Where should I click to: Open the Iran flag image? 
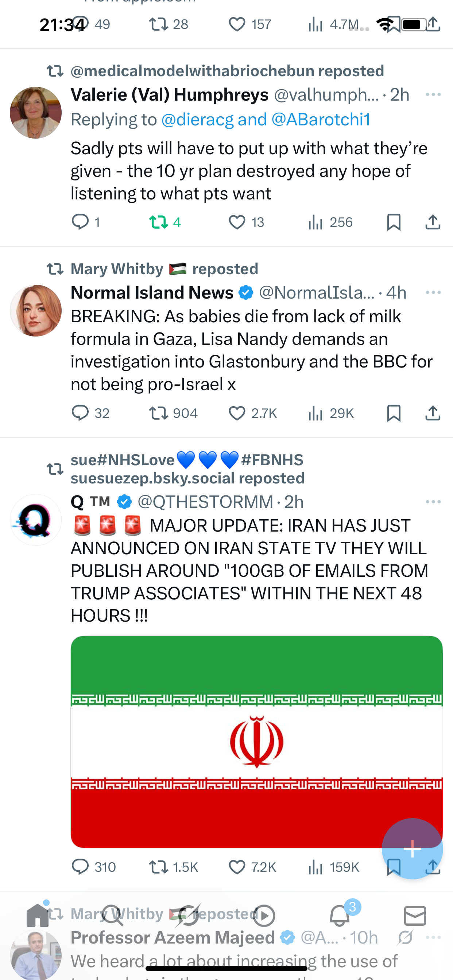tap(256, 742)
